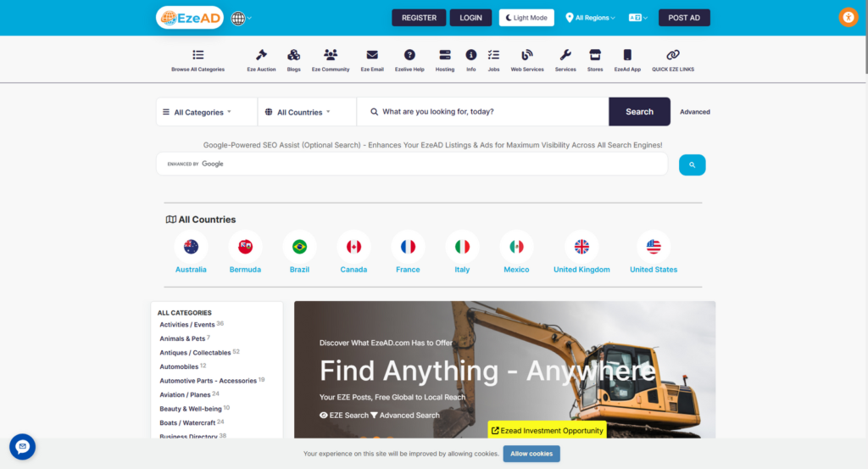Open the Web Services icon
This screenshot has height=469, width=868.
[x=527, y=55]
